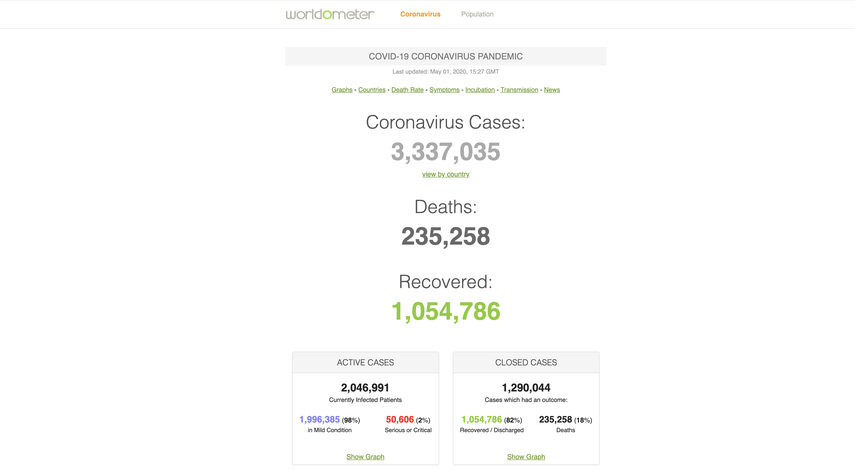
Task: Open the Countries link
Action: coord(372,90)
